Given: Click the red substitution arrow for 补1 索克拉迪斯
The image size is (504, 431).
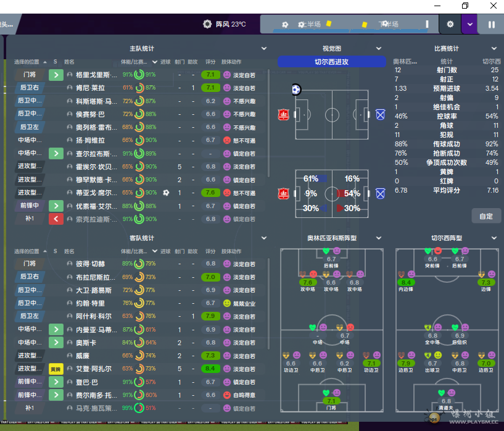Looking at the screenshot, I should click(x=56, y=219).
